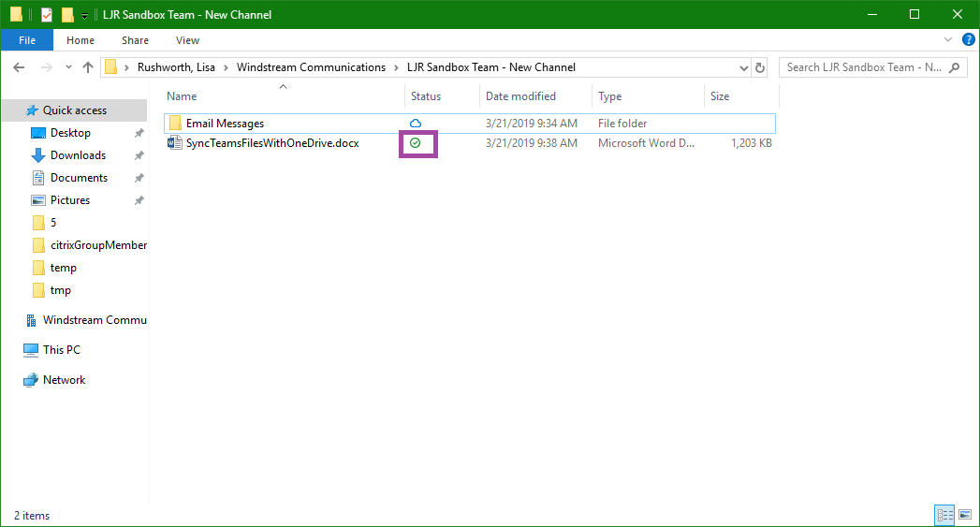Open Explorer help question mark
This screenshot has height=527, width=980.
click(968, 39)
